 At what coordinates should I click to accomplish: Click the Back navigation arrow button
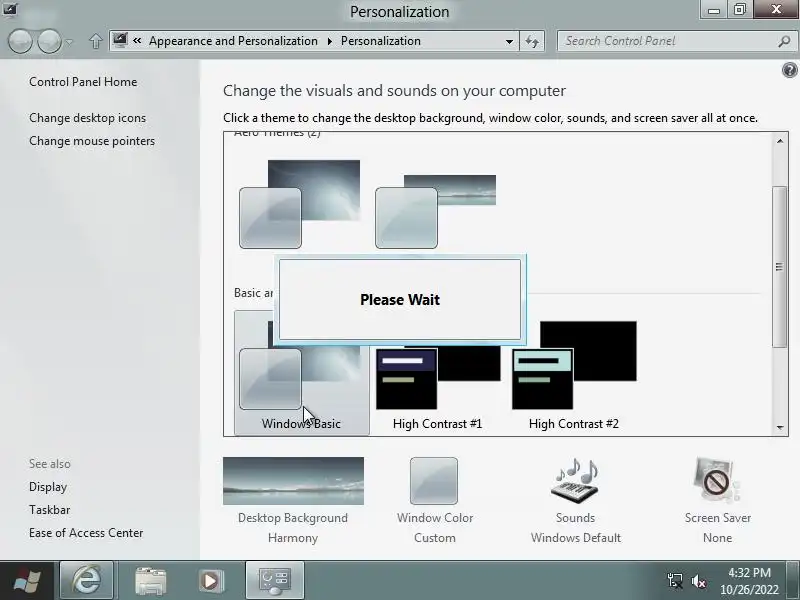click(20, 41)
